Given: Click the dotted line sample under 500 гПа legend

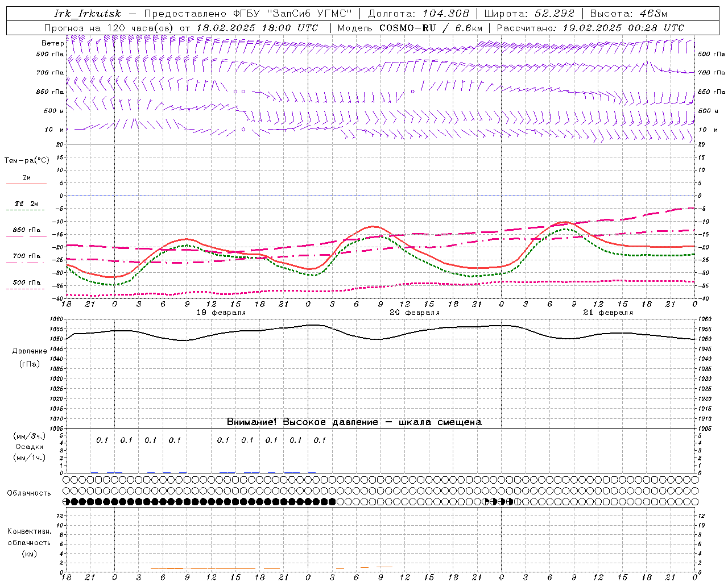Looking at the screenshot, I should tap(26, 289).
